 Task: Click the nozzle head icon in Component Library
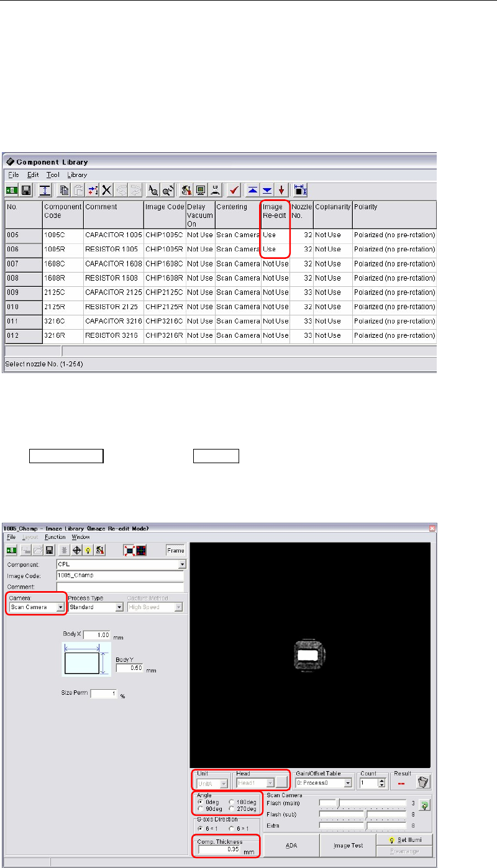[x=215, y=191]
